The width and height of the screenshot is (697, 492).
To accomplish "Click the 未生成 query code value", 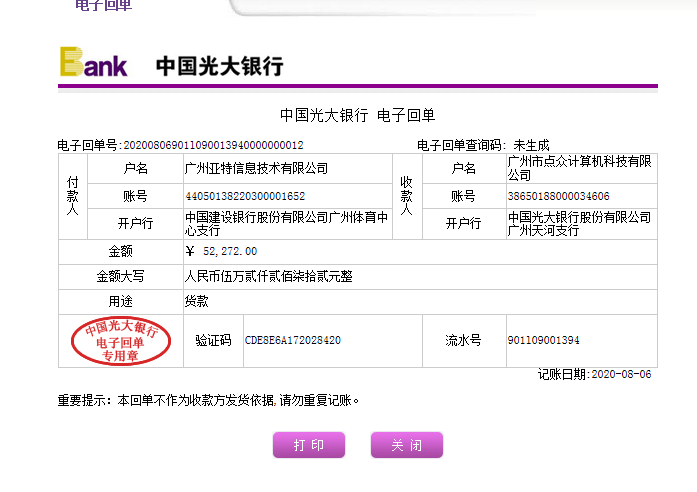I will [x=532, y=145].
